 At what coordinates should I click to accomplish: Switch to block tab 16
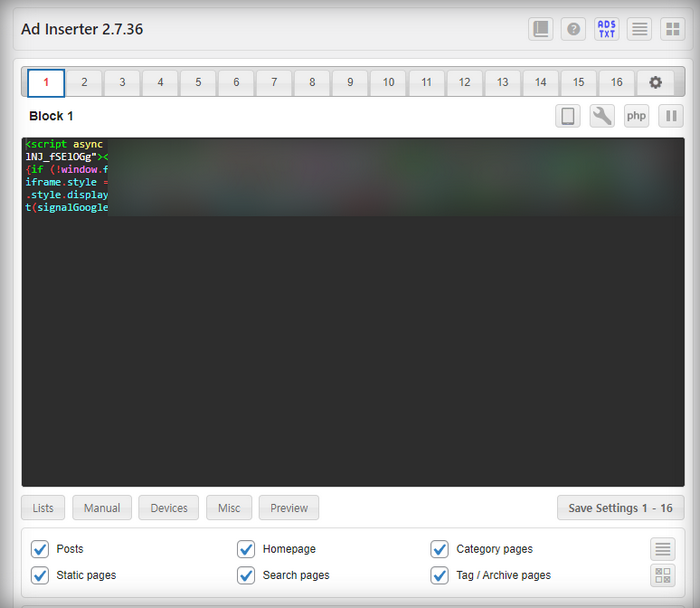pos(617,83)
